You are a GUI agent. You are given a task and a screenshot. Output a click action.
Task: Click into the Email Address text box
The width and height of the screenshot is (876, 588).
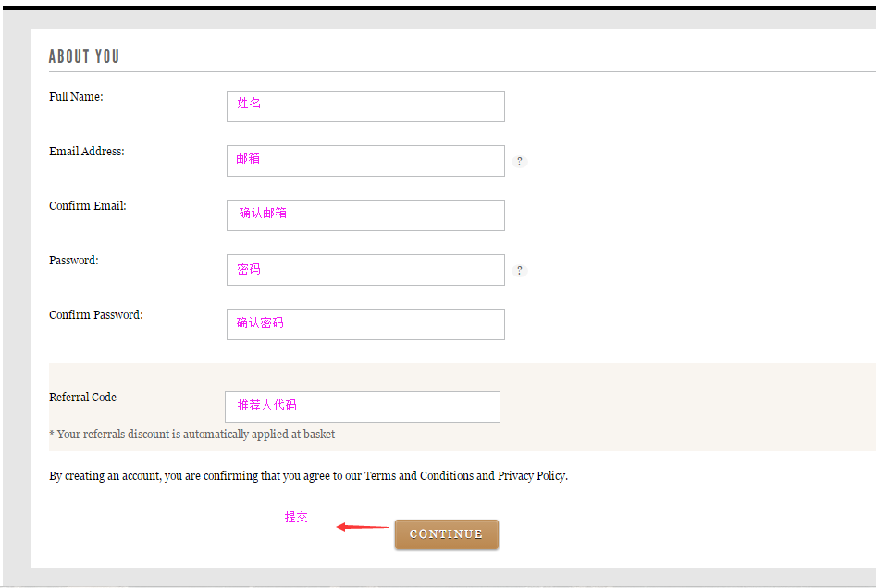(x=365, y=161)
